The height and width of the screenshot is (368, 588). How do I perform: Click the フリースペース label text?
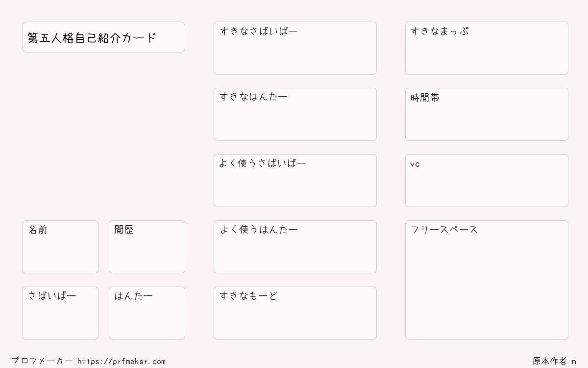444,230
